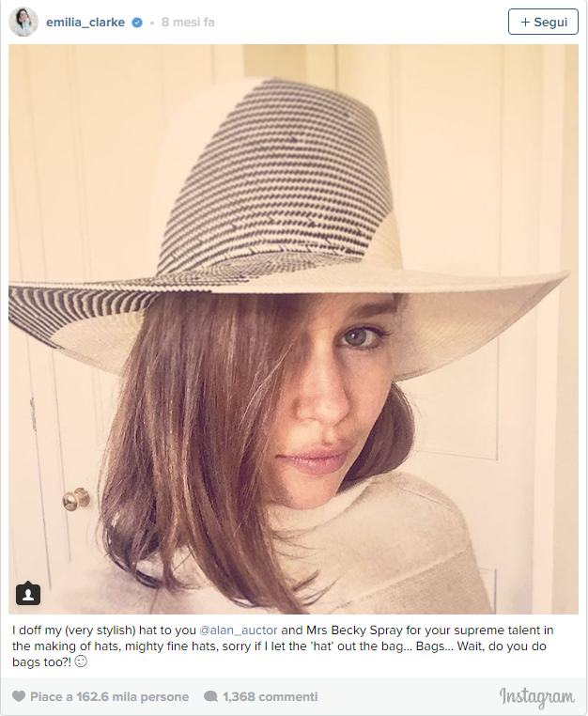This screenshot has width=588, height=716.
Task: Show tagged people via the photo's person icon
Action: [28, 593]
